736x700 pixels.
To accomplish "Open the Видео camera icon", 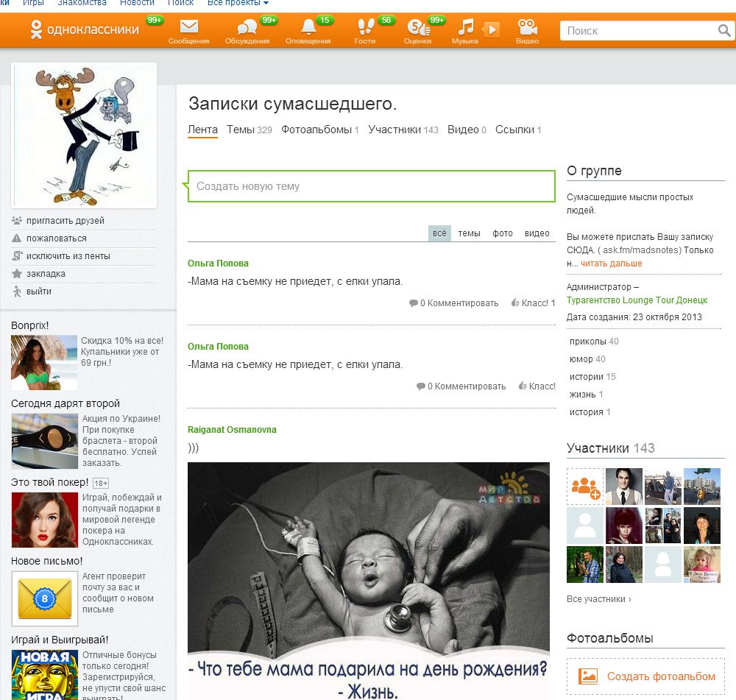I will pyautogui.click(x=528, y=26).
